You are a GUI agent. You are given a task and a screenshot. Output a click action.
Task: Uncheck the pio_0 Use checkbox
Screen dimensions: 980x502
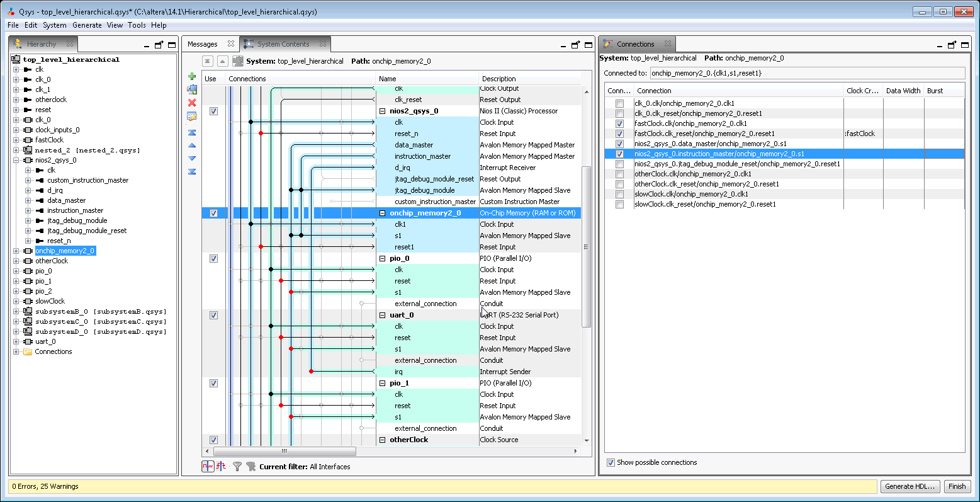(213, 258)
